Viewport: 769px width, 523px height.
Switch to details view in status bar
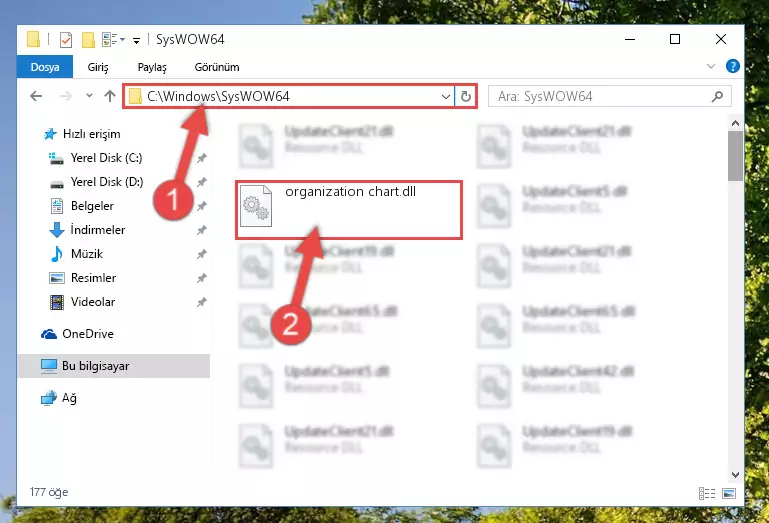tap(707, 493)
